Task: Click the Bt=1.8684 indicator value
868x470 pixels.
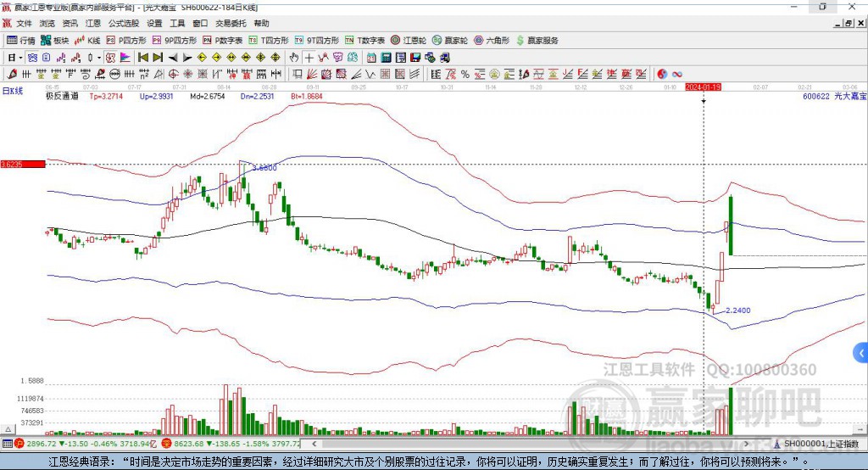Action: pos(307,96)
